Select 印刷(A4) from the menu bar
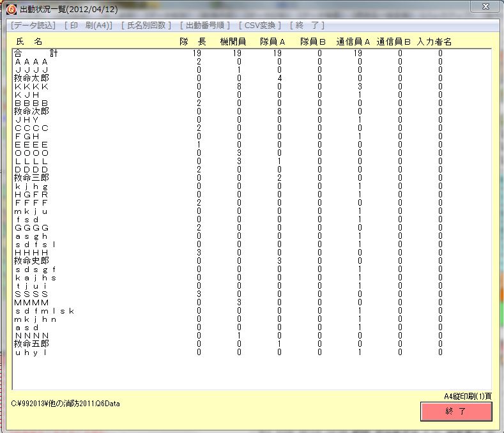The width and height of the screenshot is (504, 433). click(88, 26)
